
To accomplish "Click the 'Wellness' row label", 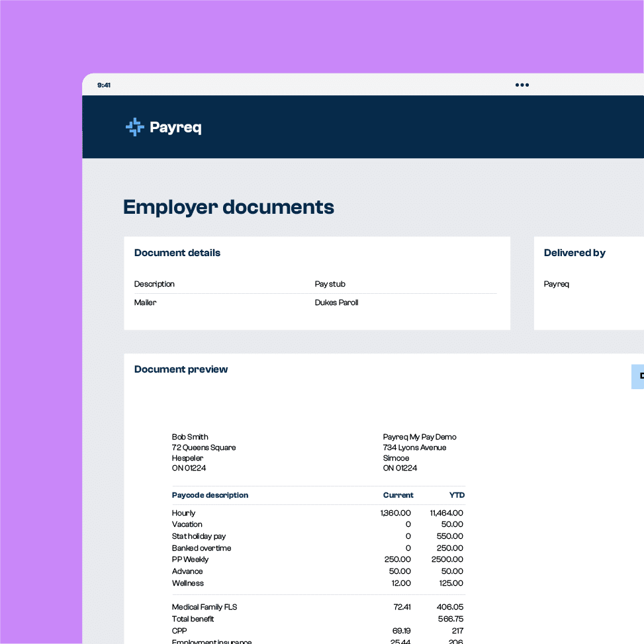I will (x=188, y=583).
